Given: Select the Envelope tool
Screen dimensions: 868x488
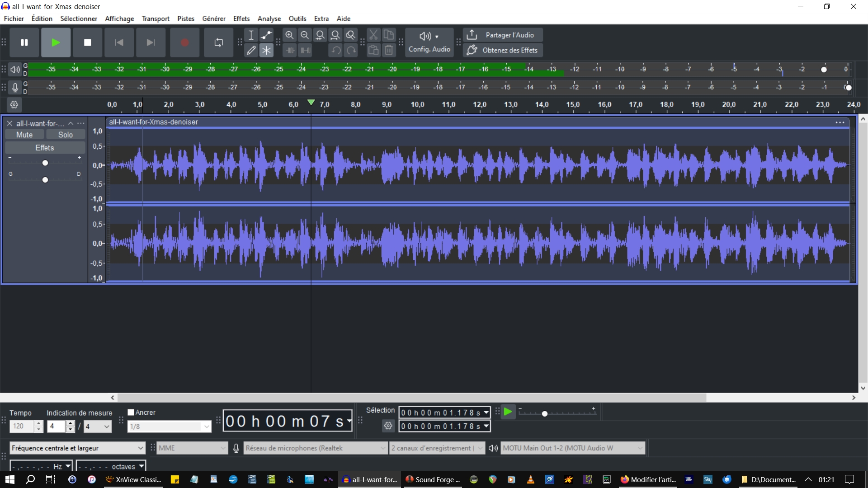Looking at the screenshot, I should point(266,35).
